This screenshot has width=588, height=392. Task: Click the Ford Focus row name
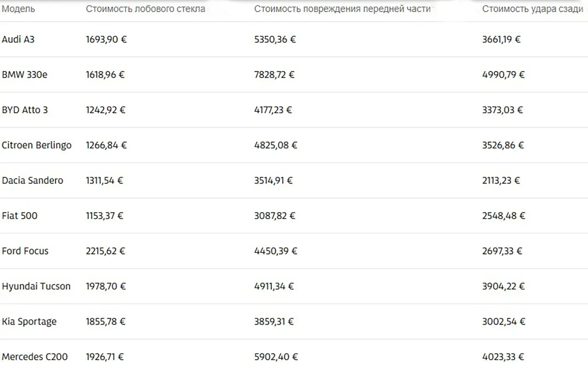[x=25, y=251]
